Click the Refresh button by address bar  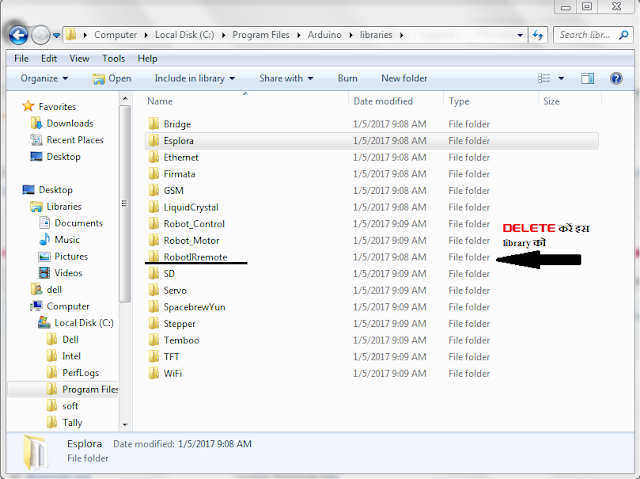tap(538, 35)
